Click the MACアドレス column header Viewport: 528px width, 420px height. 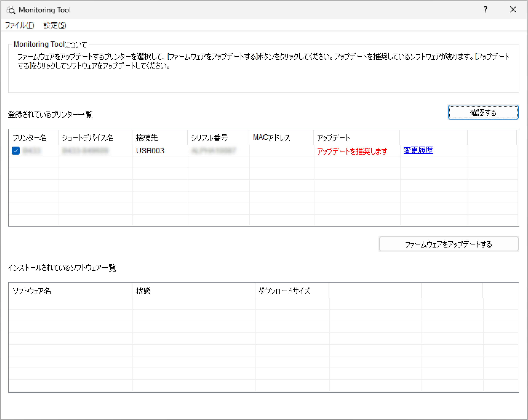point(282,138)
